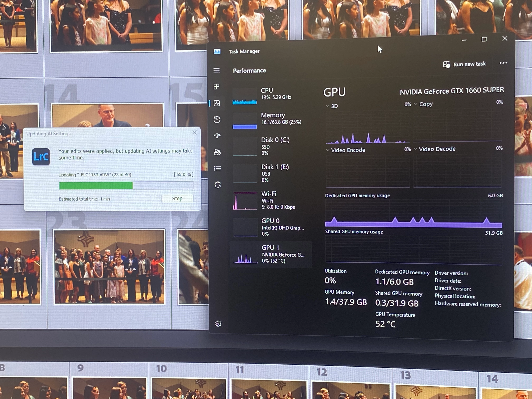The height and width of the screenshot is (399, 532).
Task: Open the Services puzzle-piece icon
Action: pos(218,185)
